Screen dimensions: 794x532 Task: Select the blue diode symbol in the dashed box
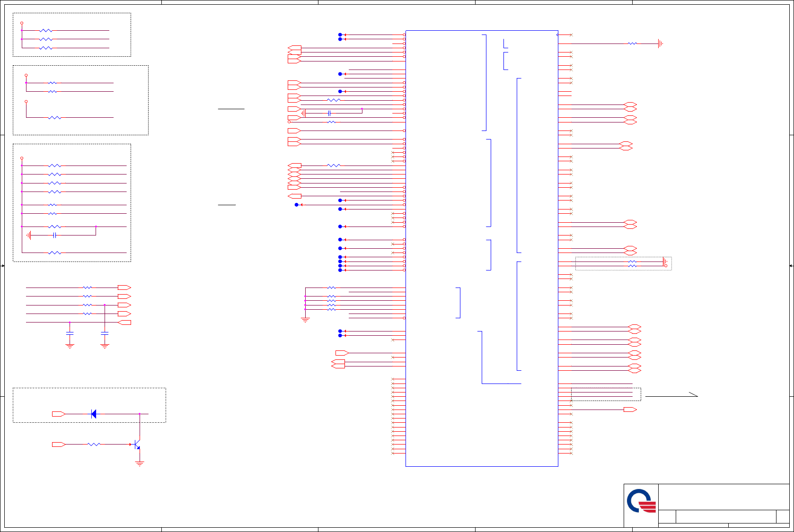94,414
